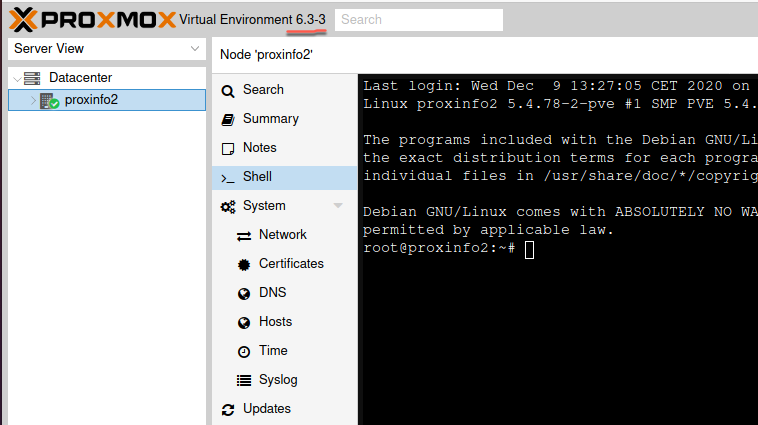
Task: Click the Certificates badge icon
Action: 244,264
